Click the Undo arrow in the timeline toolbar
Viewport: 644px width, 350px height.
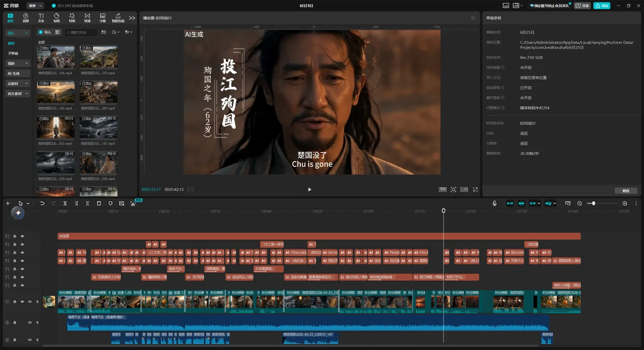point(42,203)
